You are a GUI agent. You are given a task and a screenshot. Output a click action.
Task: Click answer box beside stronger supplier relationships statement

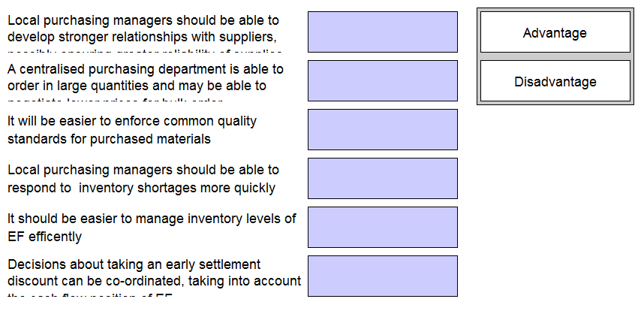click(x=382, y=32)
